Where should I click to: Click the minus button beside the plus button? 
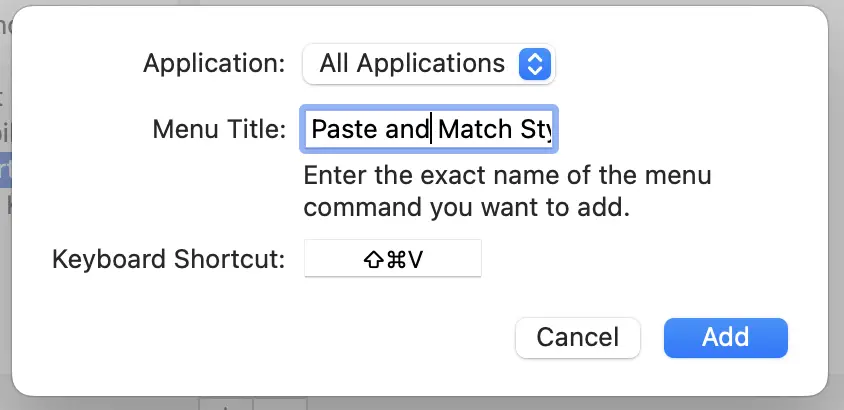pos(280,404)
